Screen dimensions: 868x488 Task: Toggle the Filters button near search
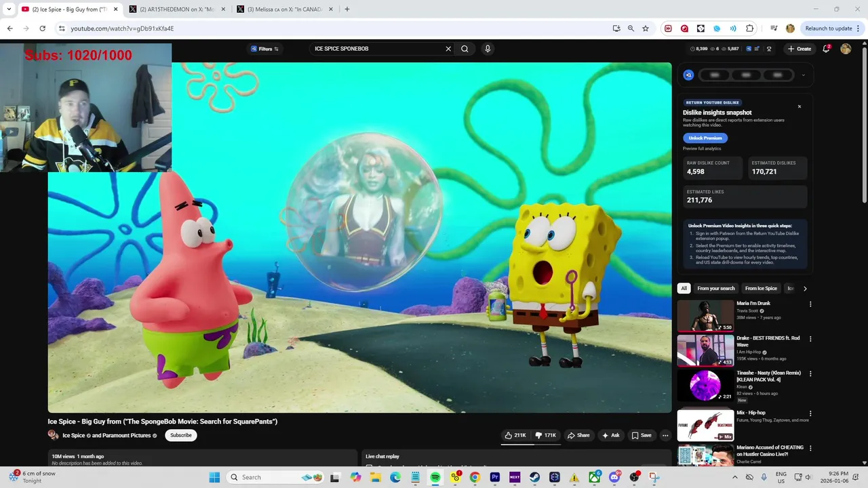pos(264,49)
